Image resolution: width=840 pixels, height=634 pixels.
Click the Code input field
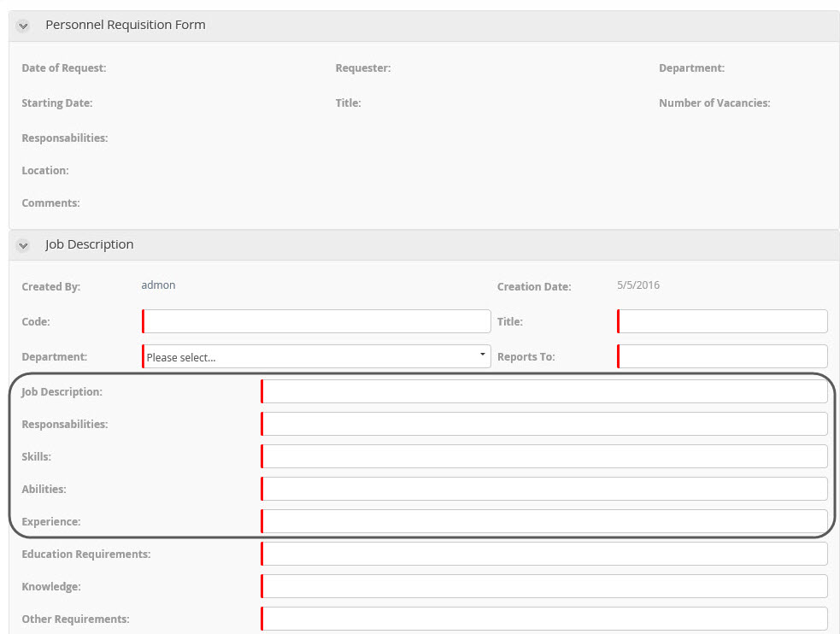coord(316,321)
